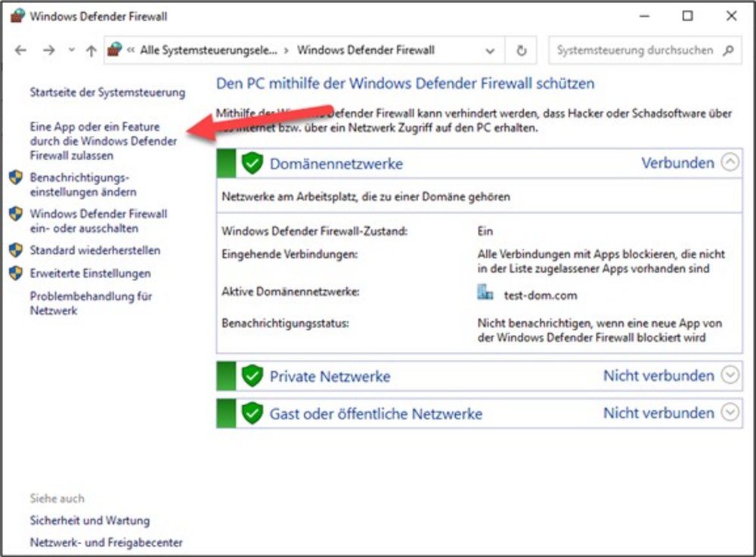Click shield icon beside Benachrichtigungseinstellungen ändern
756x557 pixels.
coord(16,178)
